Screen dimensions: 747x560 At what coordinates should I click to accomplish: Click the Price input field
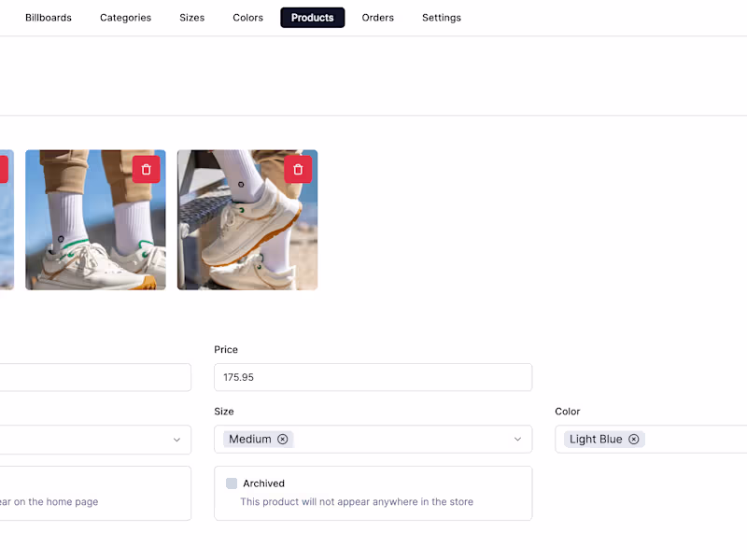point(373,377)
